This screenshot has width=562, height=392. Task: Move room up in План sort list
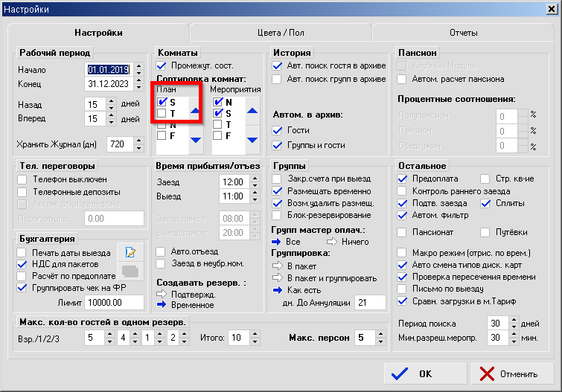pos(194,112)
